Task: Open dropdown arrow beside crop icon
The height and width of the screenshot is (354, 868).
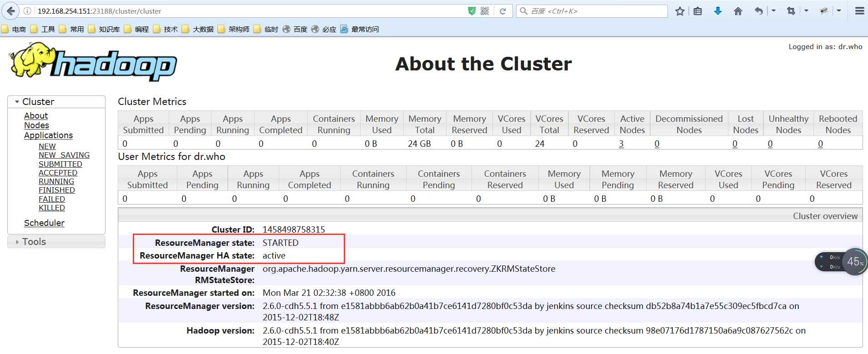Action: [806, 11]
